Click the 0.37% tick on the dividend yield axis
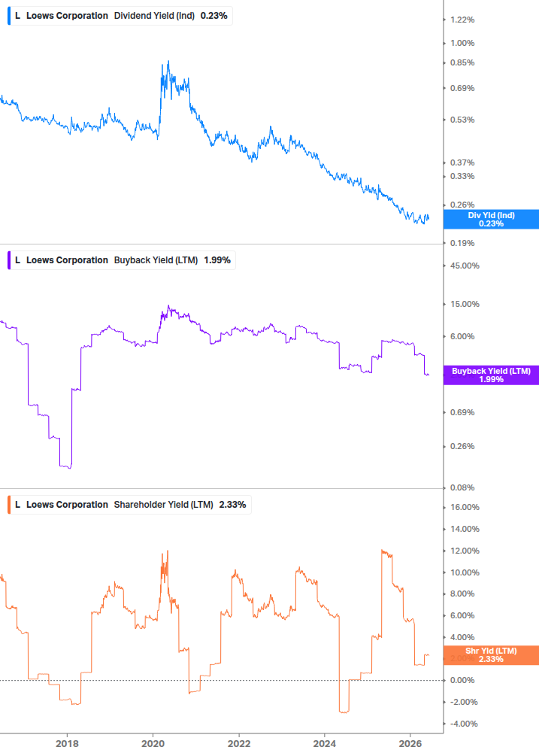This screenshot has height=756, width=539. [x=462, y=162]
